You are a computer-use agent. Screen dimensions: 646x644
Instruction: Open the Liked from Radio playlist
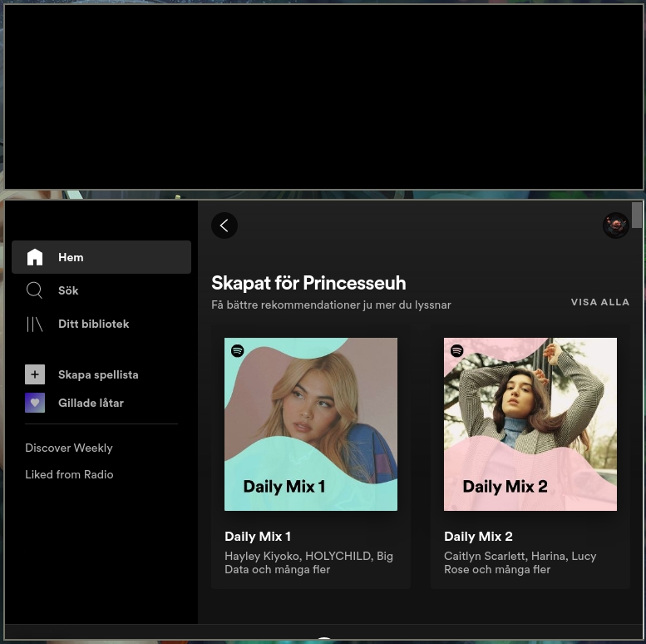tap(69, 474)
